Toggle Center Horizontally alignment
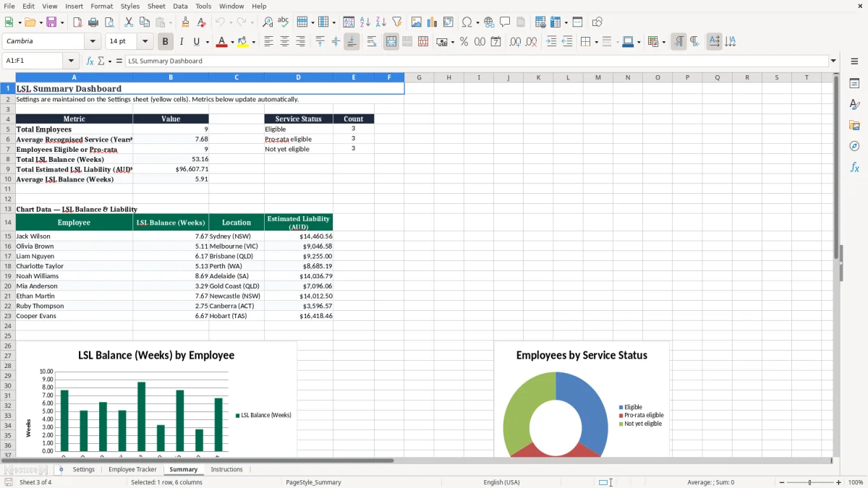This screenshot has width=868, height=488. (x=284, y=42)
